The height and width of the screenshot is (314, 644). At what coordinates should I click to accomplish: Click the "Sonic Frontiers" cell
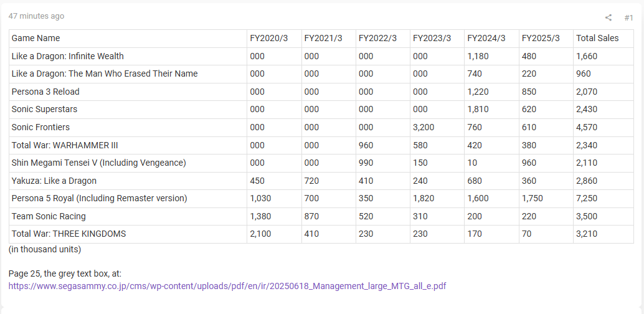tap(128, 128)
